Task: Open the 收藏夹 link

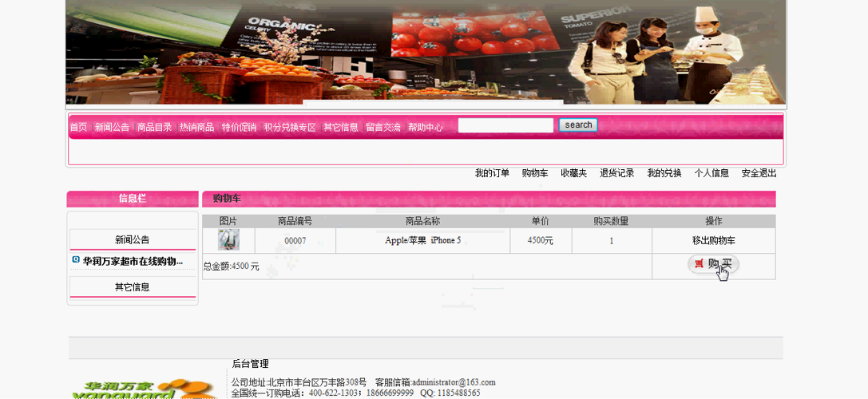Action: (x=573, y=173)
